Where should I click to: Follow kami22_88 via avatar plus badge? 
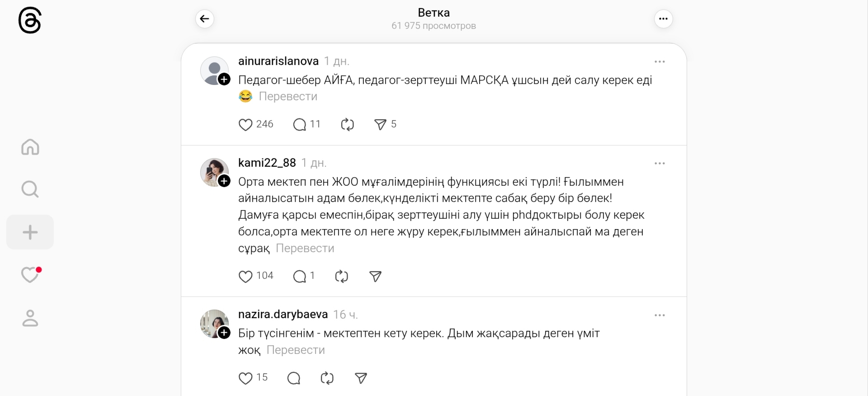pos(224,181)
